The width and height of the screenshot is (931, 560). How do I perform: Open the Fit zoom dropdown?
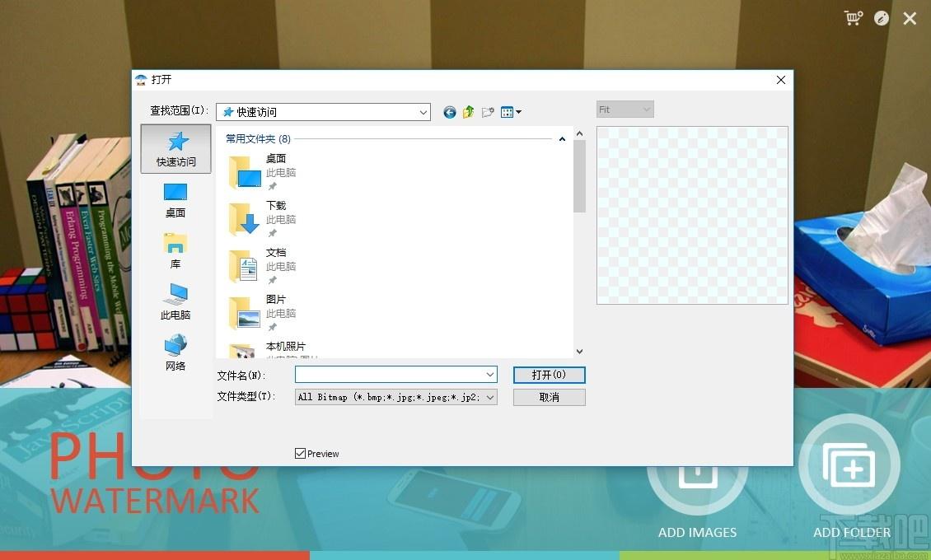pos(625,110)
